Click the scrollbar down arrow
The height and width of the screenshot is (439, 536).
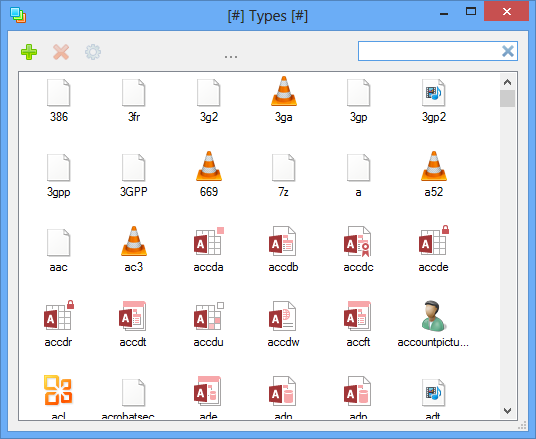[508, 411]
